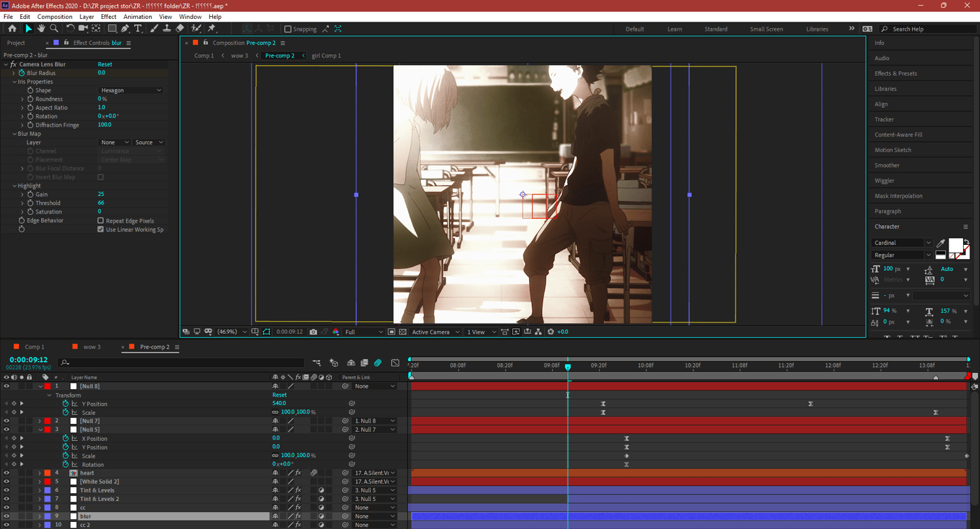Reset the Camera Lens Blur effect
Viewport: 980px width, 529px height.
(105, 65)
